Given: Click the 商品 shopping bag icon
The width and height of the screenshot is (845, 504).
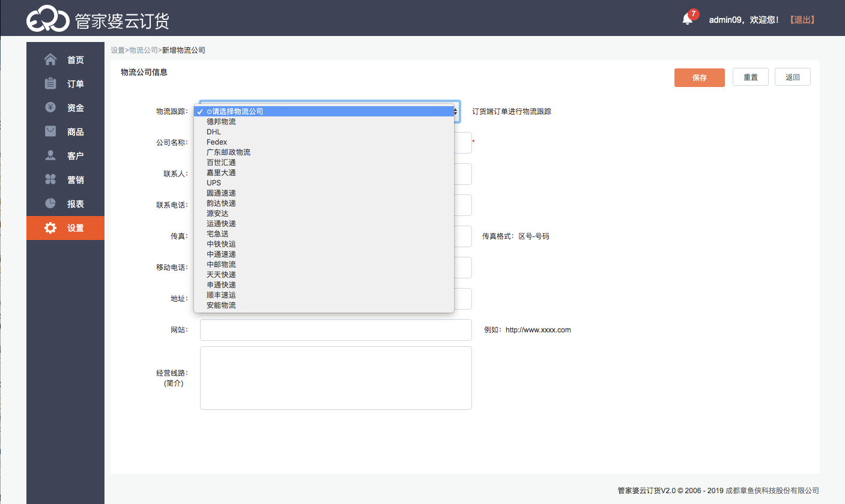Looking at the screenshot, I should click(x=51, y=131).
